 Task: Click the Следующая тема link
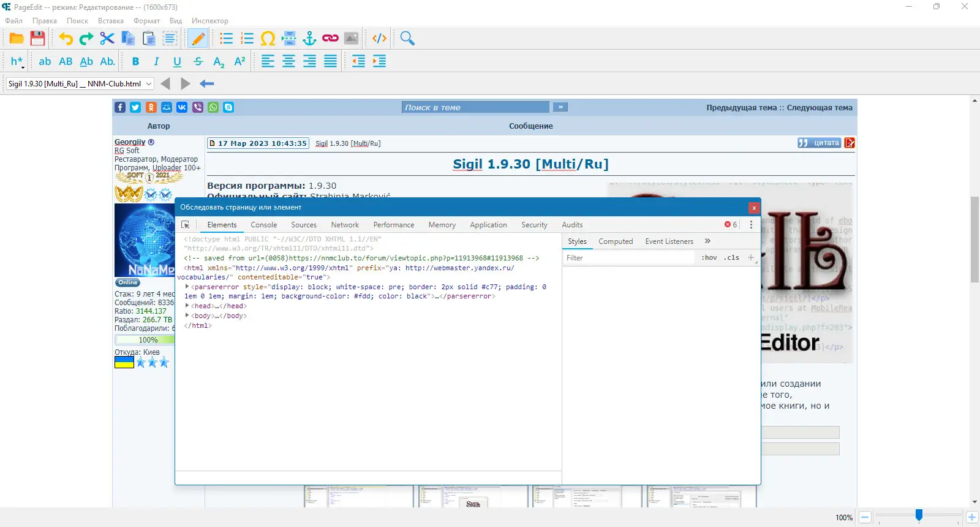pyautogui.click(x=820, y=108)
